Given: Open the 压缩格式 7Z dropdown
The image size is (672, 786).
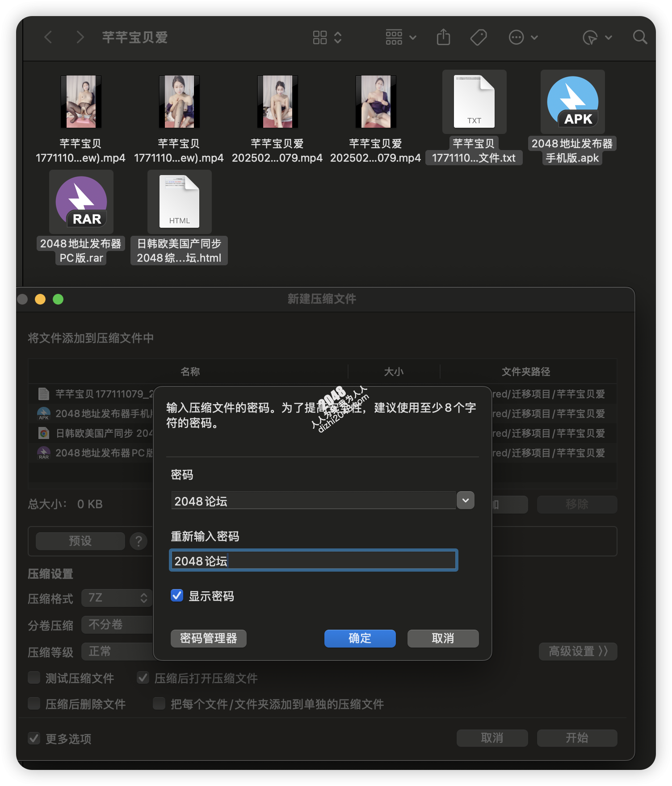Looking at the screenshot, I should tap(117, 598).
